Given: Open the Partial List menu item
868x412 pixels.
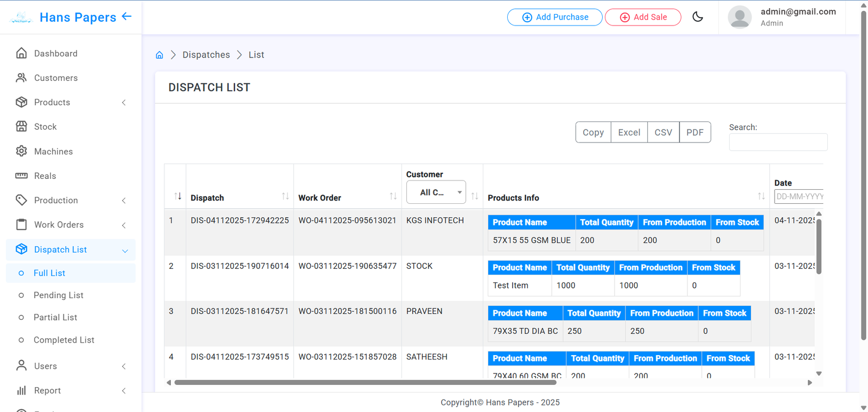Looking at the screenshot, I should coord(55,318).
